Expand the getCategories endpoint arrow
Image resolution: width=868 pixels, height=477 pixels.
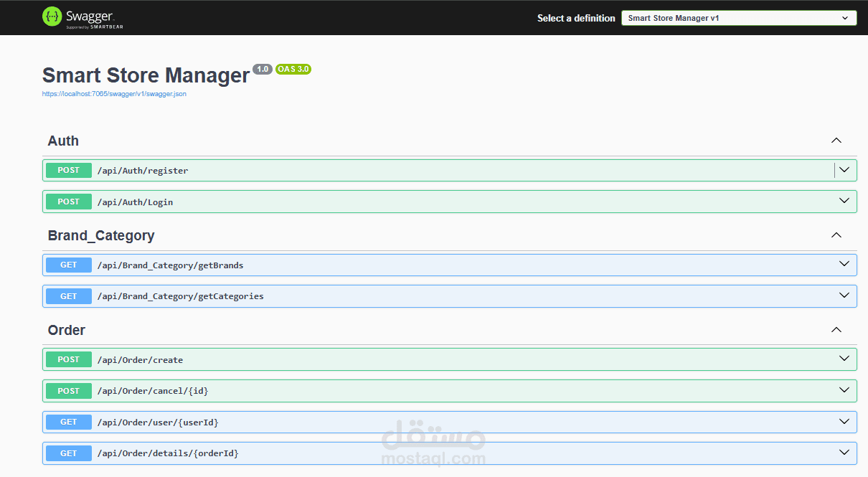click(x=844, y=295)
